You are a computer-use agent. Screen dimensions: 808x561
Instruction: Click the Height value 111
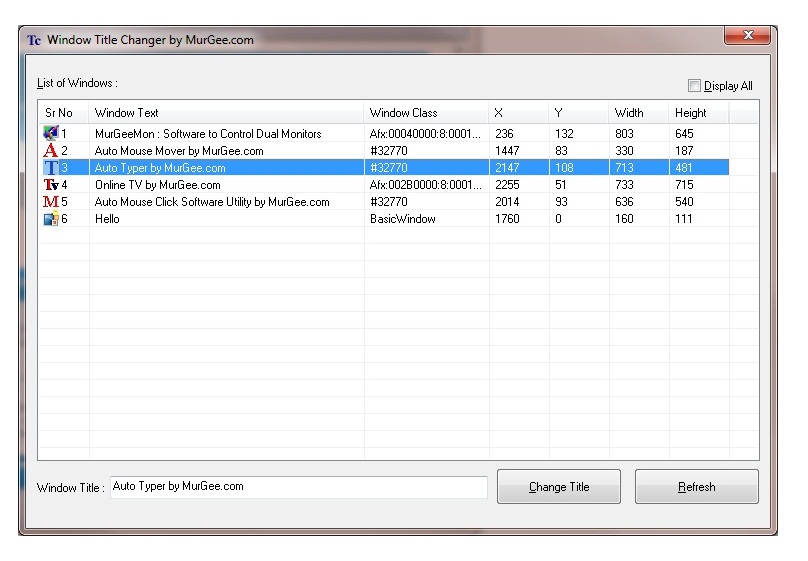pyautogui.click(x=683, y=219)
